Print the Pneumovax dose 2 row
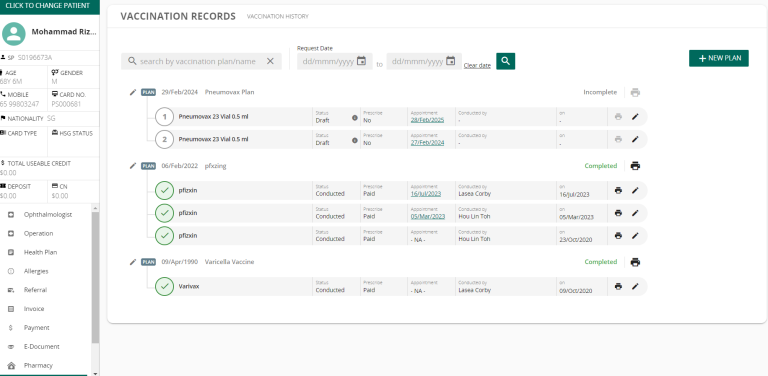This screenshot has width=768, height=376. click(618, 139)
